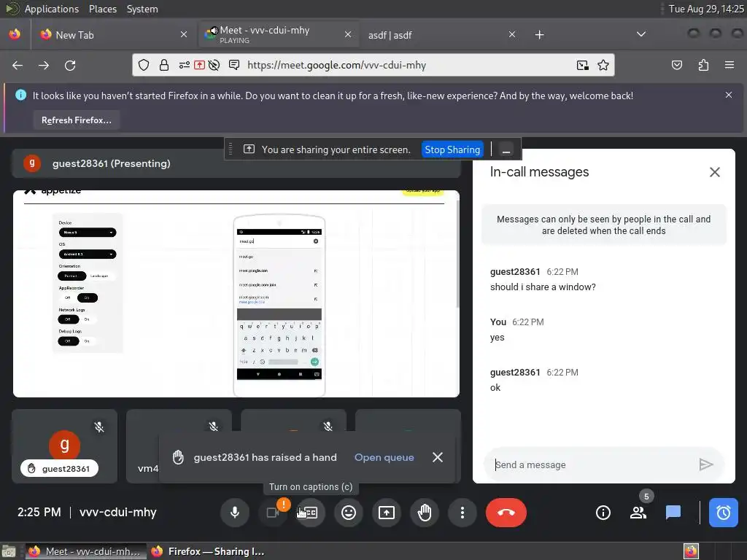Click the Firefox icon in system tray
The image size is (747, 560).
pos(691,552)
